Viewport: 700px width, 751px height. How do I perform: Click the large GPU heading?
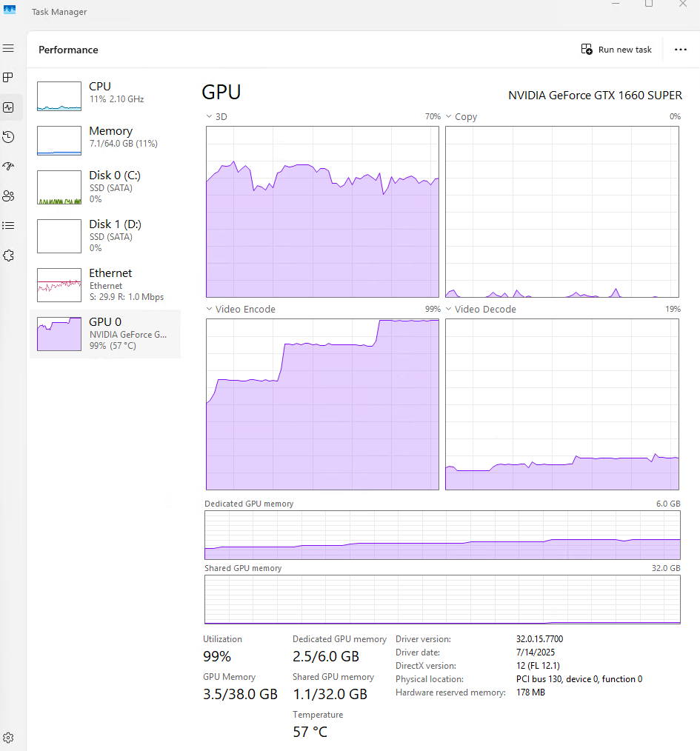[x=221, y=92]
